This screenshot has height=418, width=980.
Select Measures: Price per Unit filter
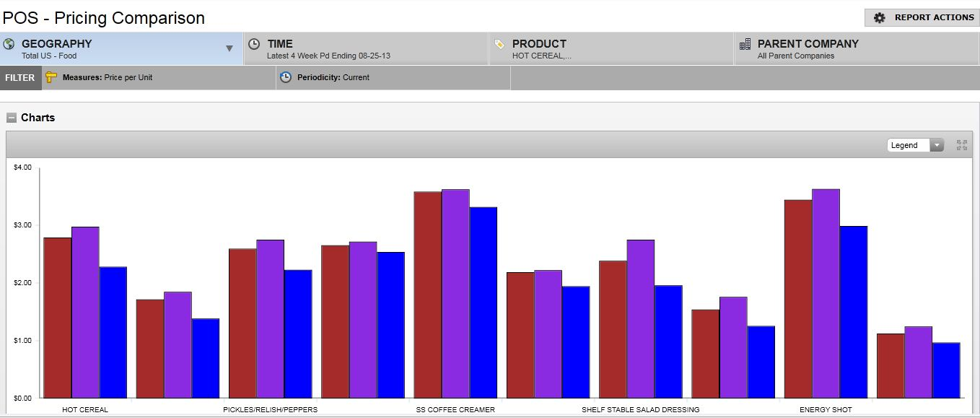159,77
